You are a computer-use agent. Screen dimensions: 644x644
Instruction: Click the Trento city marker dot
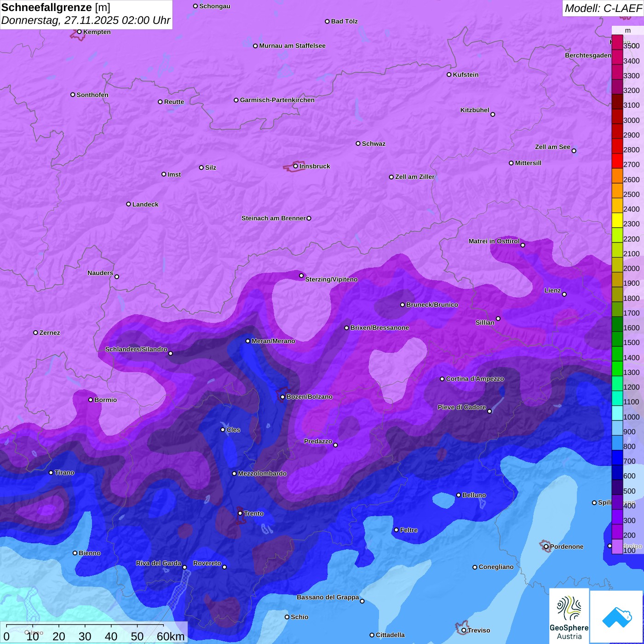pos(240,513)
